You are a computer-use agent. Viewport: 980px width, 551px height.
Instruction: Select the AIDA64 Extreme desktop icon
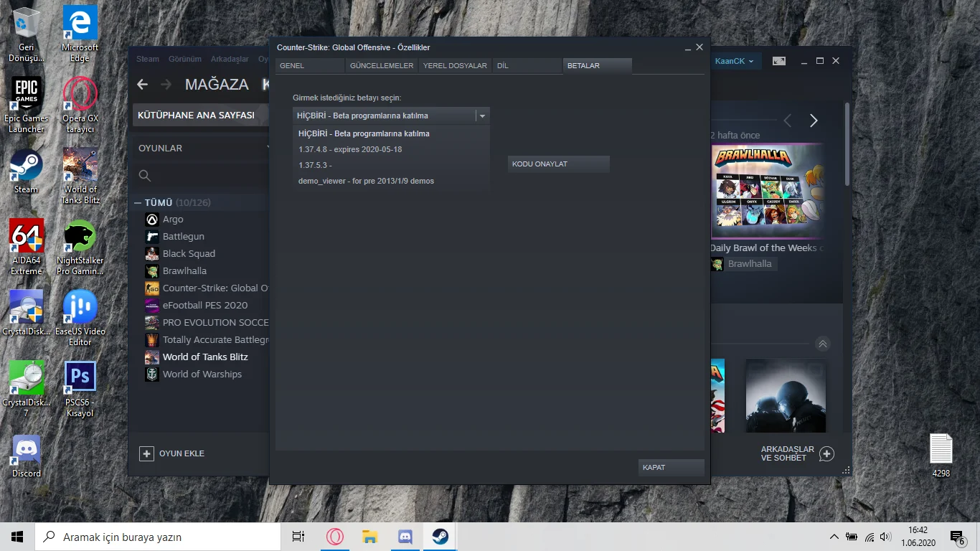(27, 248)
